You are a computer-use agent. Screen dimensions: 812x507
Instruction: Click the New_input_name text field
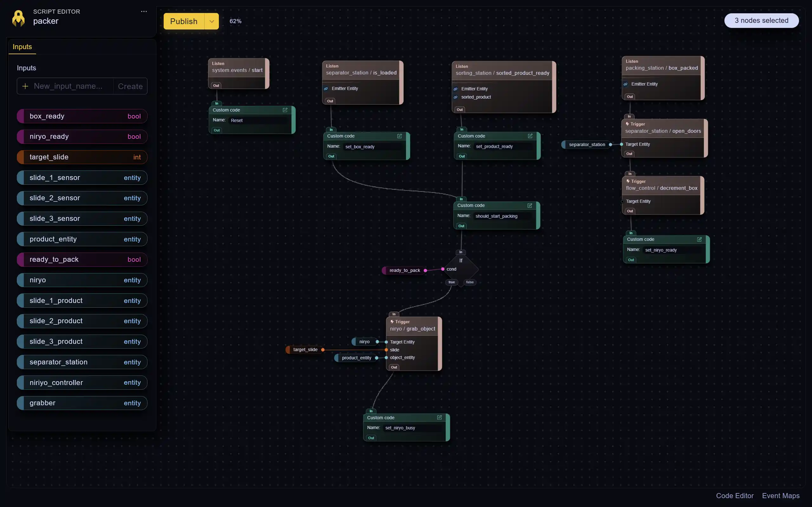67,86
